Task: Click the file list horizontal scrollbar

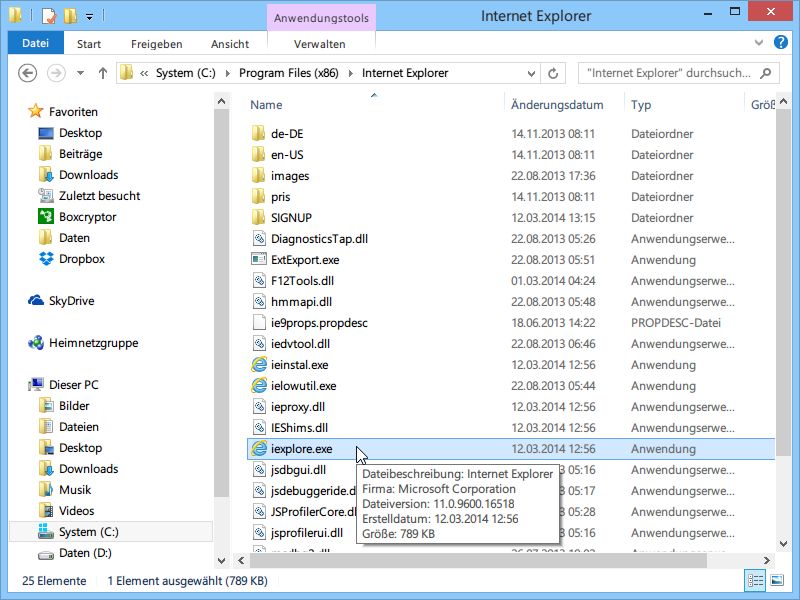Action: (x=478, y=560)
